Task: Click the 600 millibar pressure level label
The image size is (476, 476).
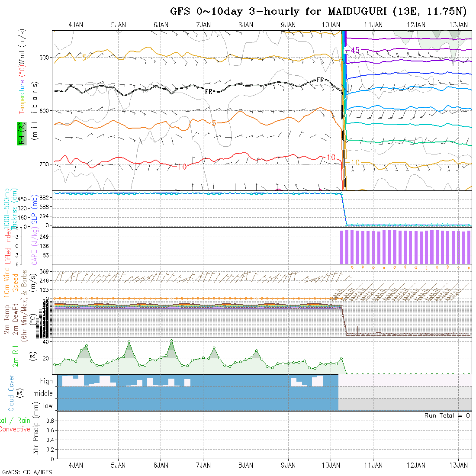Action: [44, 111]
